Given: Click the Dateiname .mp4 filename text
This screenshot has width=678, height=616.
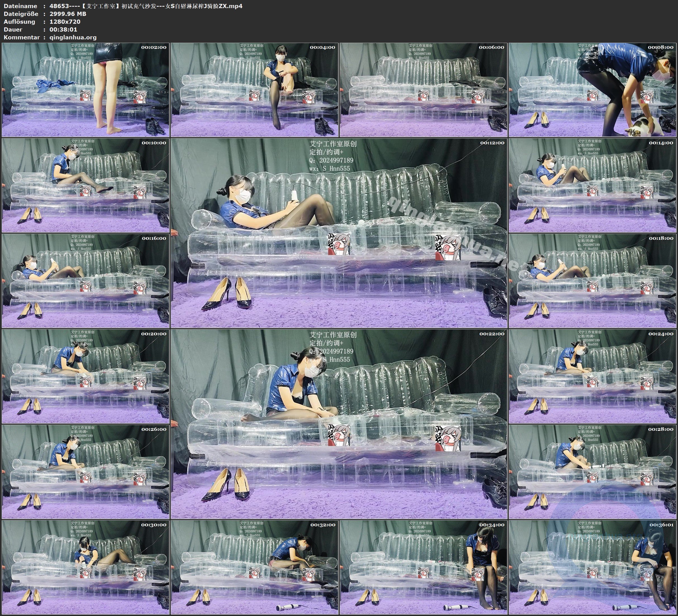Looking at the screenshot, I should pyautogui.click(x=146, y=6).
